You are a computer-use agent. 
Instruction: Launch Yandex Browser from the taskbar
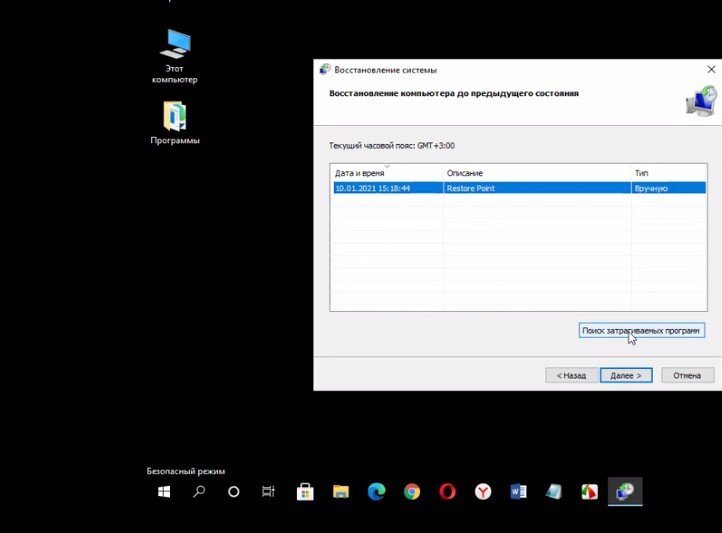click(x=483, y=492)
